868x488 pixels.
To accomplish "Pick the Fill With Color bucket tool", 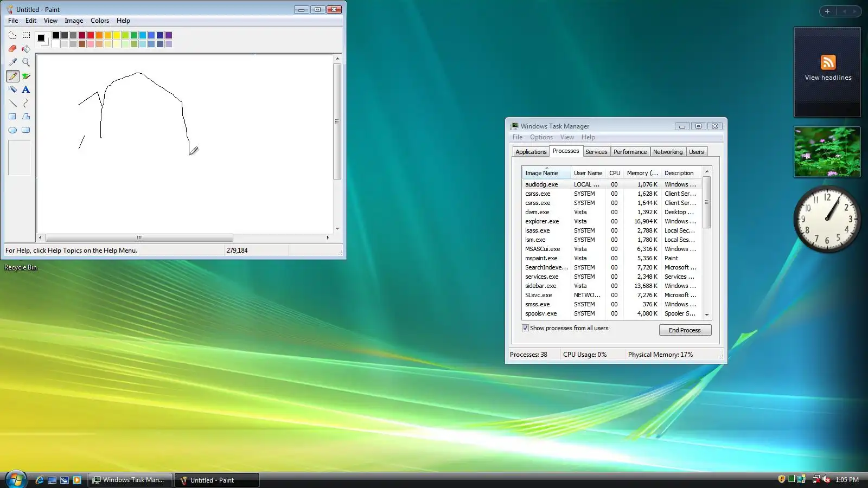I will pos(26,49).
